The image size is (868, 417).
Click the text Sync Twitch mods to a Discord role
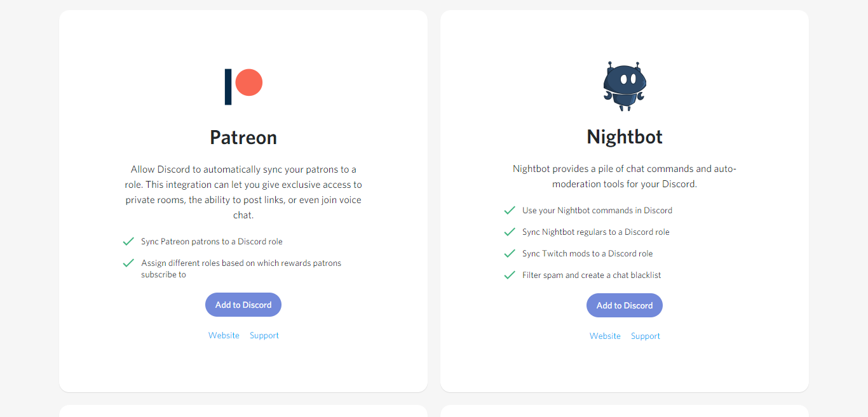(588, 253)
